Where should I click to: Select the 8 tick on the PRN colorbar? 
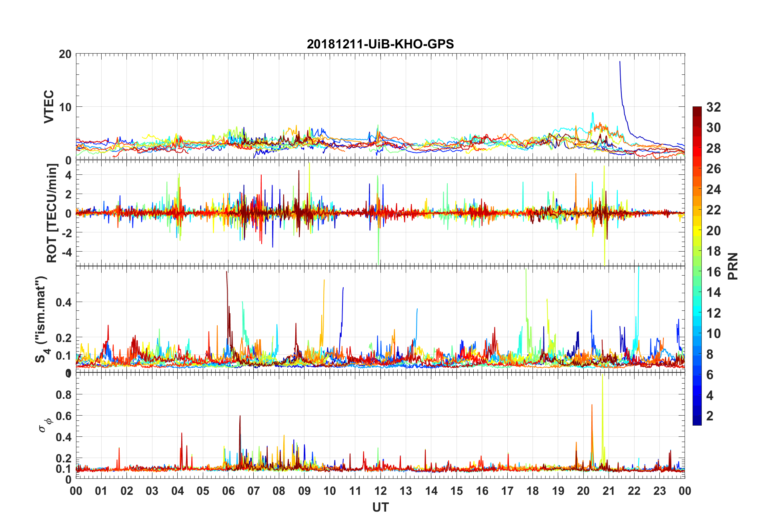[x=710, y=354]
